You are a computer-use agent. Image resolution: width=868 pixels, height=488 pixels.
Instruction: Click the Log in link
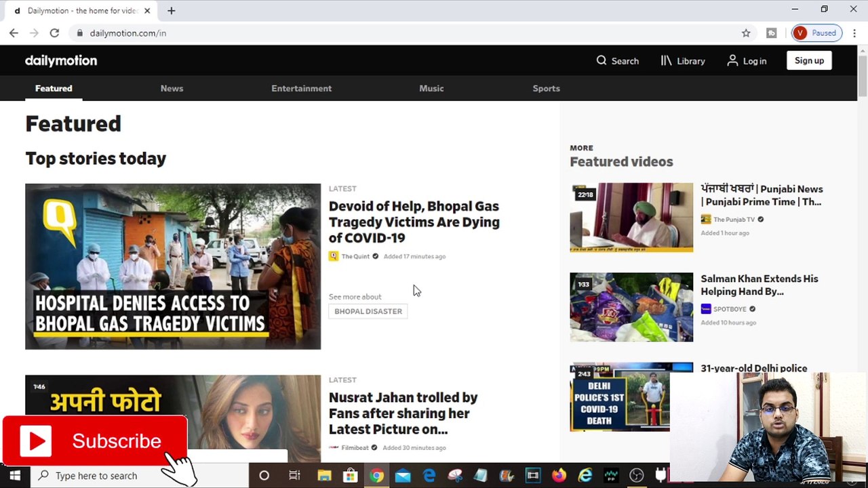(x=747, y=60)
